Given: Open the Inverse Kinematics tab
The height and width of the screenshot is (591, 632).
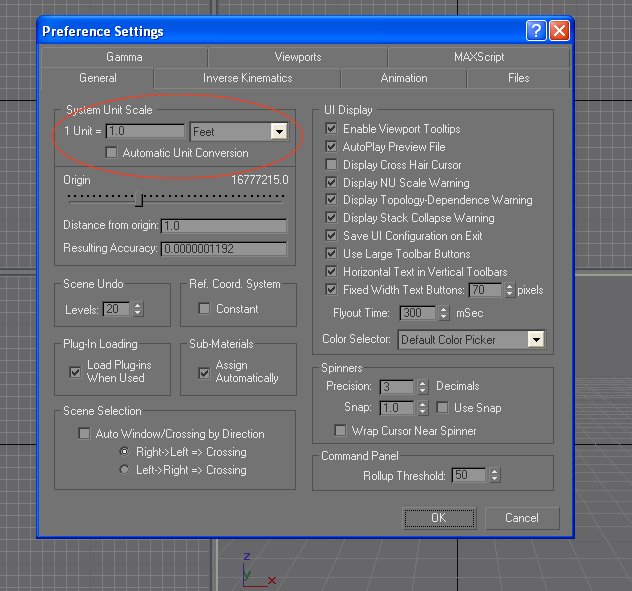Looking at the screenshot, I should pos(247,78).
